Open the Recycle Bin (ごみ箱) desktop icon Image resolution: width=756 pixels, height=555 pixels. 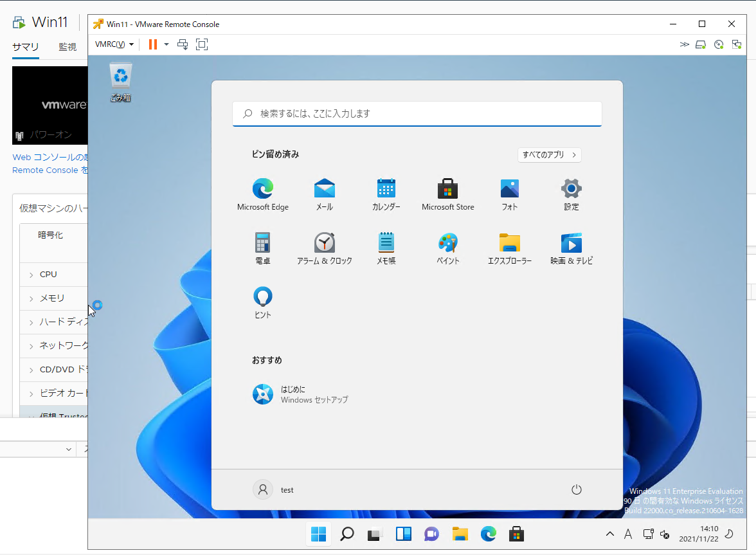click(x=121, y=82)
